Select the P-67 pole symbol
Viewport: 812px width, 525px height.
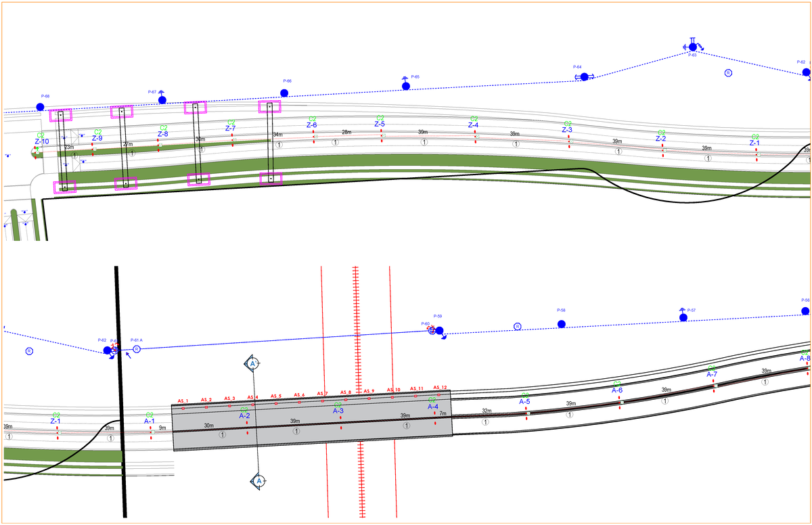[162, 99]
